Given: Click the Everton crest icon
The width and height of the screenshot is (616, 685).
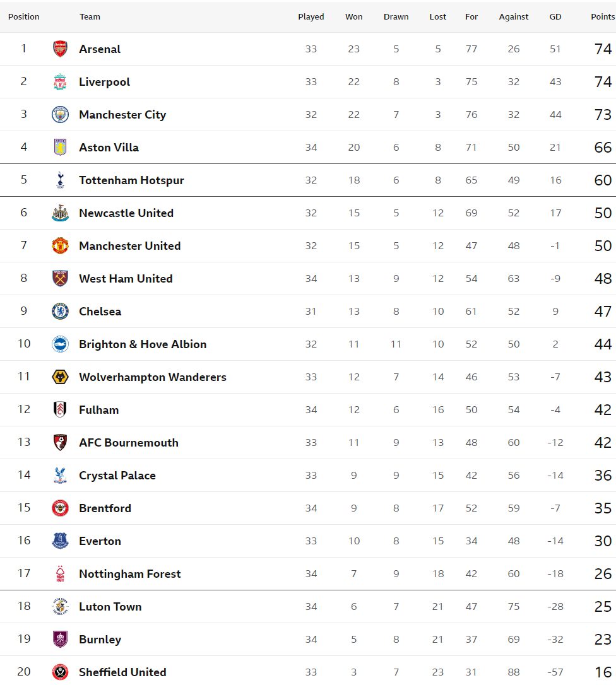Looking at the screenshot, I should tap(60, 541).
